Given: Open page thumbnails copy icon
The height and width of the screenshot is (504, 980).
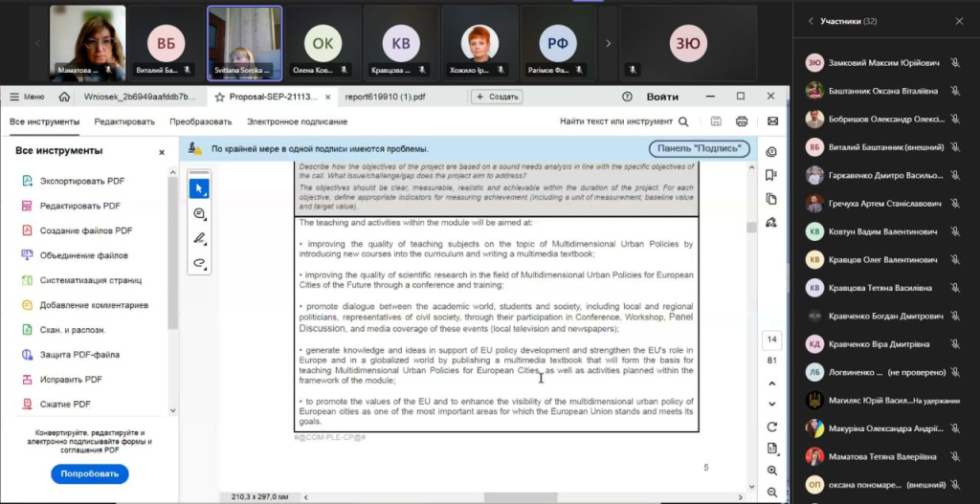Looking at the screenshot, I should click(x=772, y=199).
